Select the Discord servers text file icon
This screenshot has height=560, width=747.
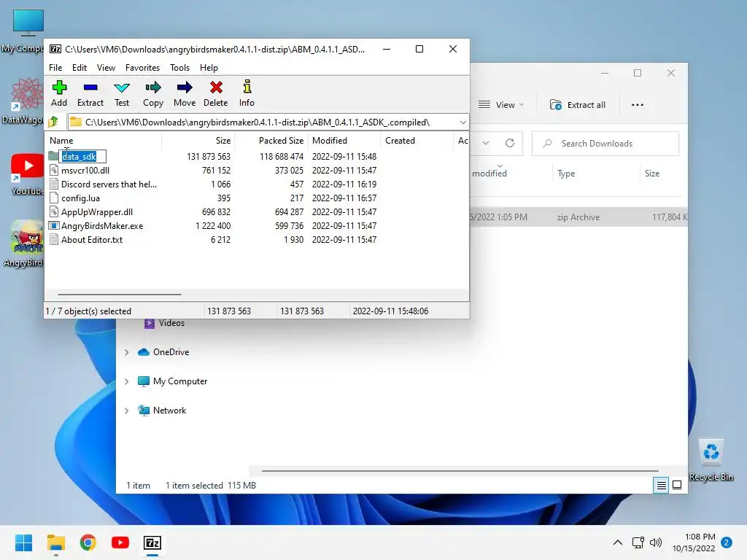tap(54, 184)
